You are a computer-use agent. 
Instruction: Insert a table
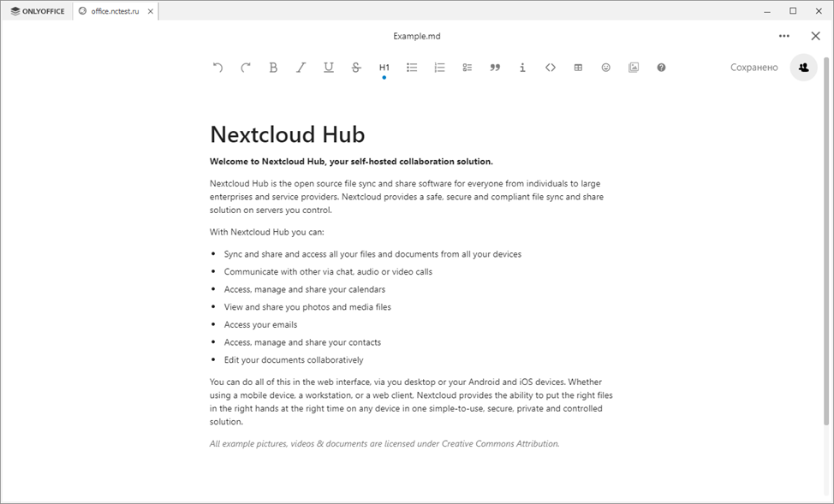[x=578, y=68]
